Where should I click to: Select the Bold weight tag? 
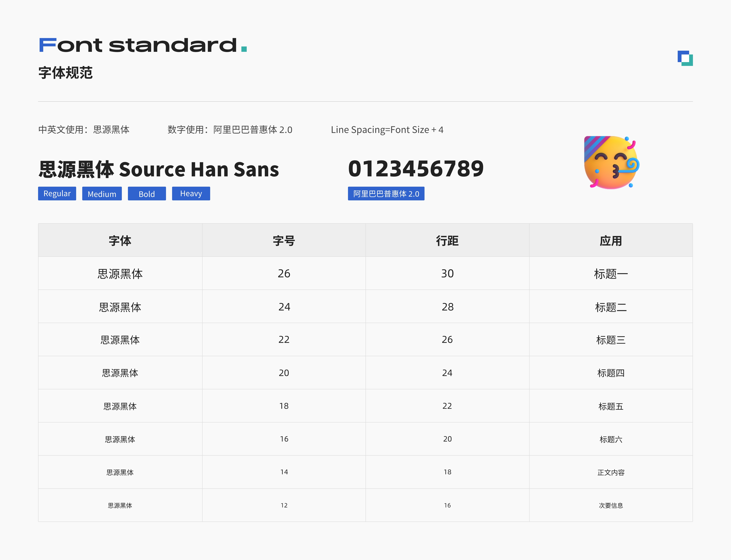147,194
